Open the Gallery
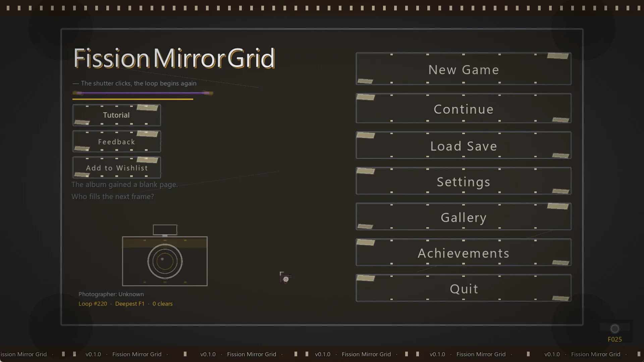Image resolution: width=644 pixels, height=362 pixels. [x=464, y=217]
